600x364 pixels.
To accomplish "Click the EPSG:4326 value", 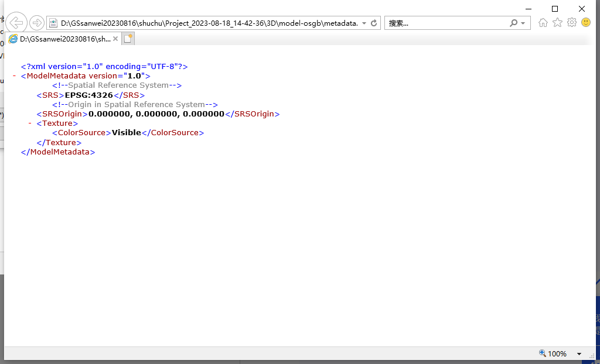I will coord(89,95).
